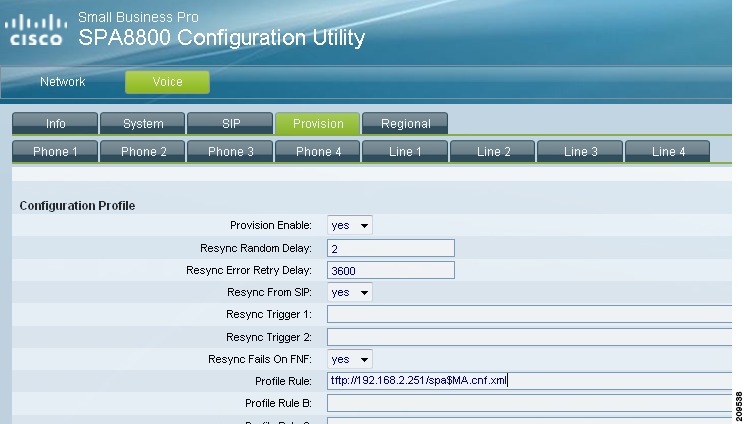Click the Resync From SIP label

269,292
